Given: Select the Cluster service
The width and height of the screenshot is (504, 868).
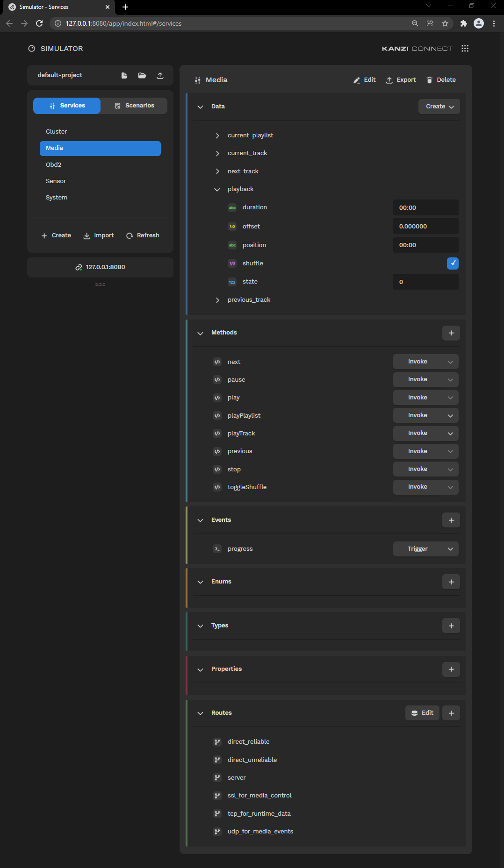Looking at the screenshot, I should click(x=100, y=132).
